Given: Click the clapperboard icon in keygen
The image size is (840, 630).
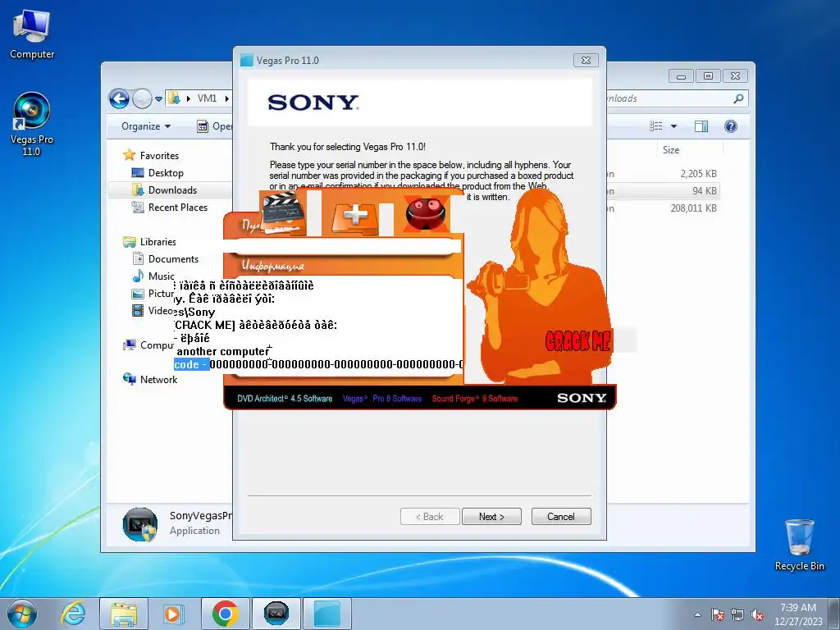Looking at the screenshot, I should (x=283, y=213).
